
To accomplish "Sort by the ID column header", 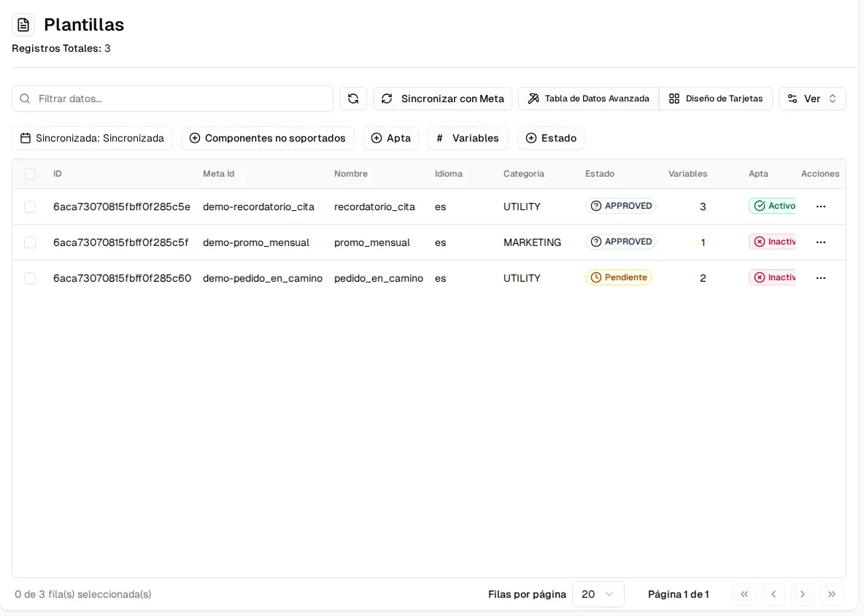I will (58, 174).
